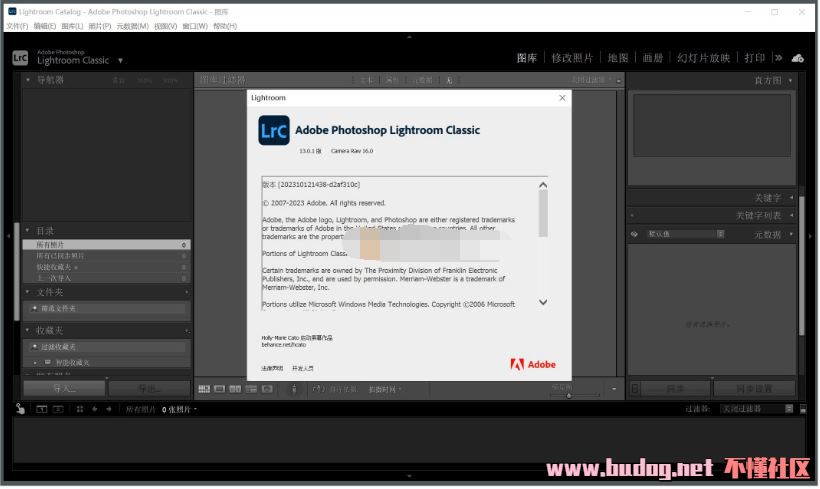The image size is (820, 489).
Task: Toggle the filter switch at filmstrip right end
Action: [x=804, y=410]
